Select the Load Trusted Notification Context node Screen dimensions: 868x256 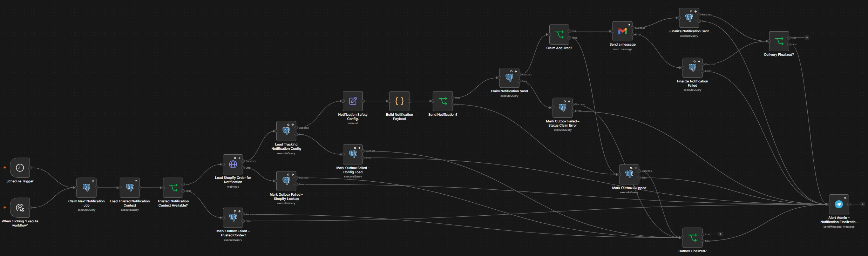tap(130, 188)
